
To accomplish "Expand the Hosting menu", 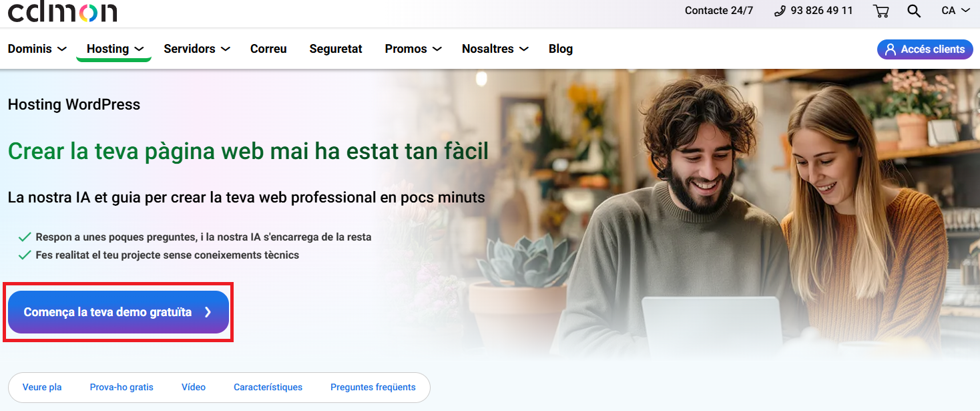I will pos(115,49).
